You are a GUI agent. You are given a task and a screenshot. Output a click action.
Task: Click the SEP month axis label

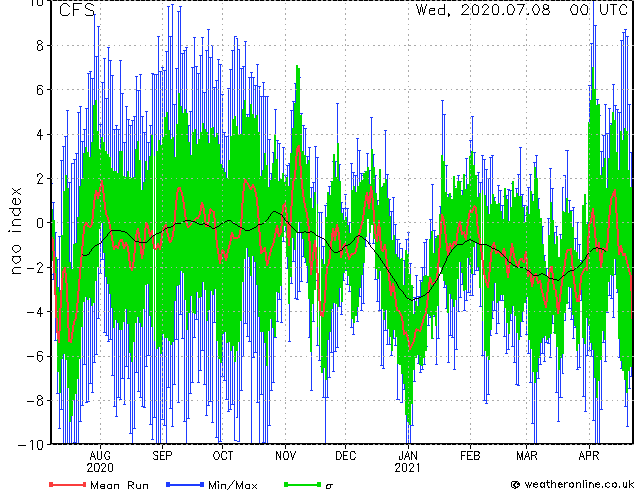162,456
